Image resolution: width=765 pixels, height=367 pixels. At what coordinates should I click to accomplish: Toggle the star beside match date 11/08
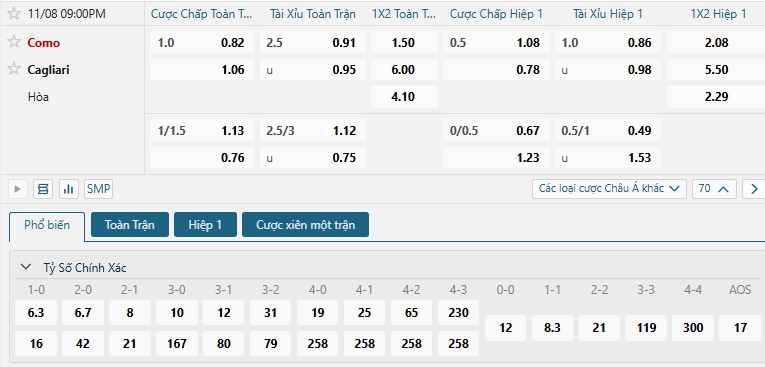pyautogui.click(x=14, y=13)
